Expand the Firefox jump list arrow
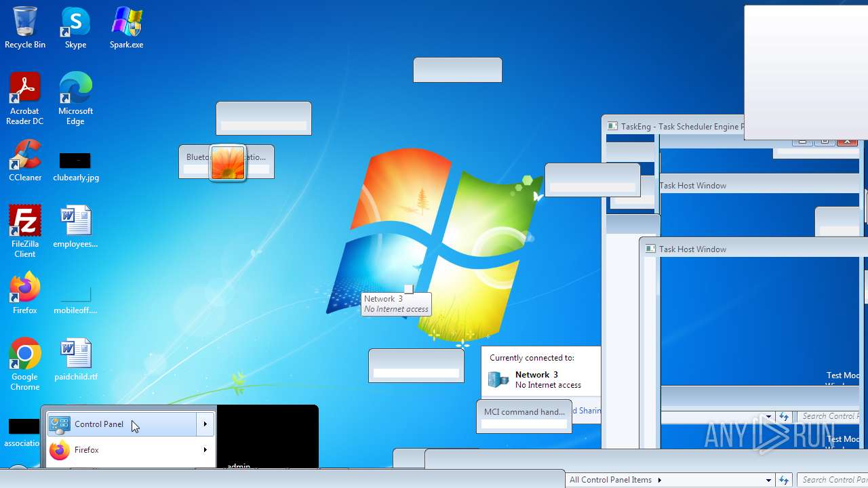The height and width of the screenshot is (488, 868). [x=205, y=450]
